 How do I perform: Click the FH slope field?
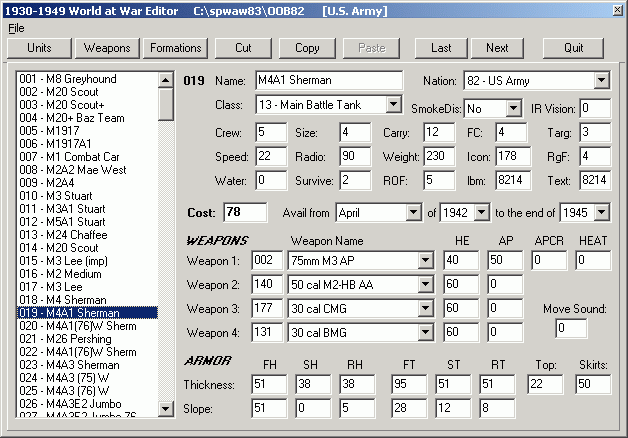pos(269,408)
